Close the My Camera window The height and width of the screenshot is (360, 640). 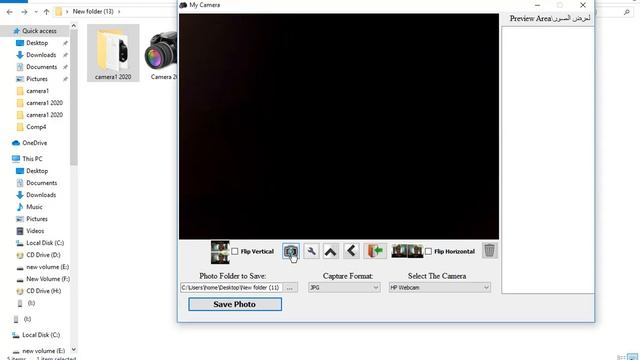click(x=583, y=5)
